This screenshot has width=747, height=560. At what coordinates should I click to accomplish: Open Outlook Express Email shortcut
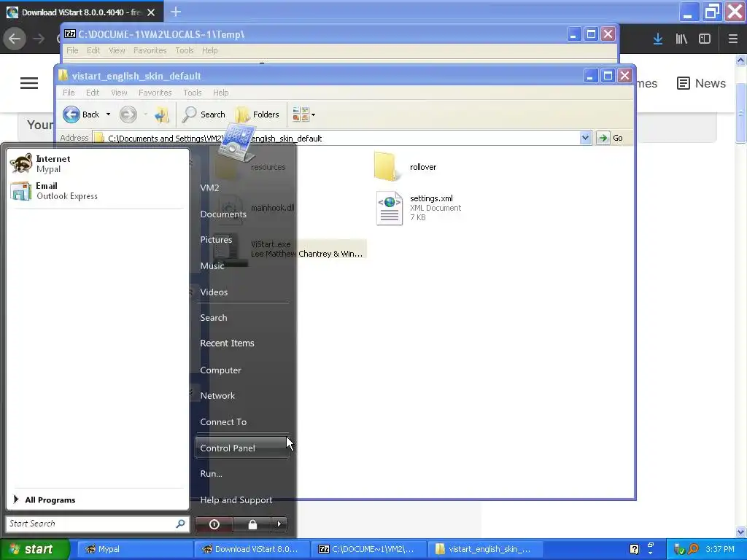(98, 191)
